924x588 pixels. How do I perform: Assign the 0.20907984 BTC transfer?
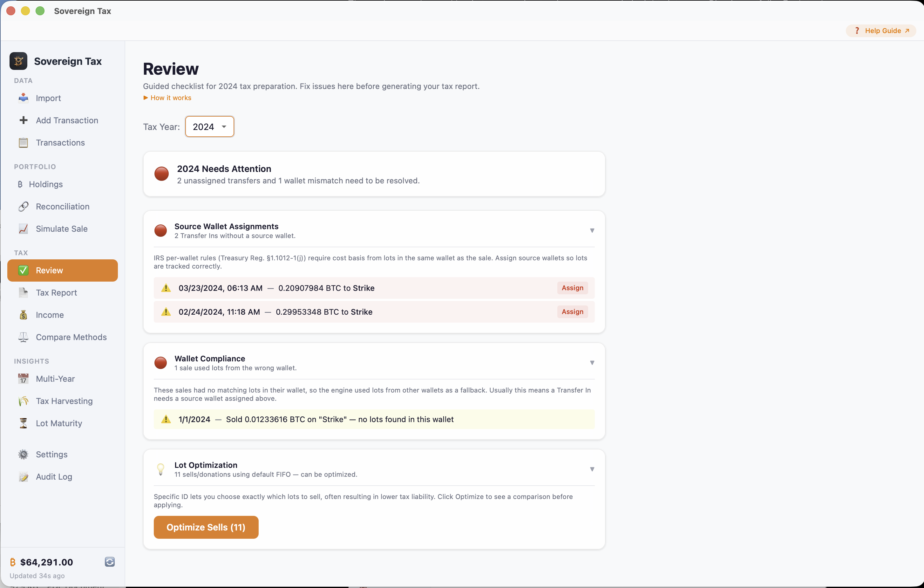pyautogui.click(x=572, y=288)
